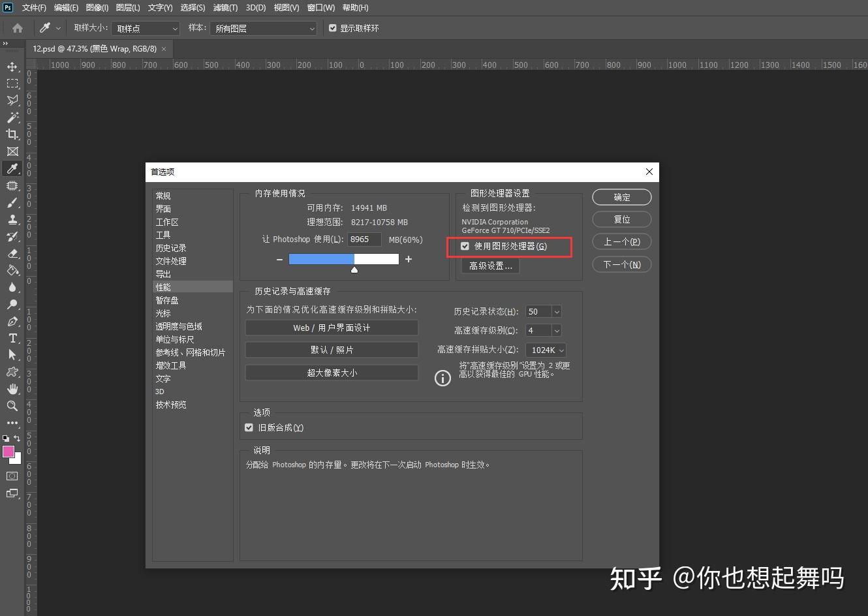This screenshot has width=868, height=616.
Task: Select the Rectangular Marquee tool
Action: coord(12,84)
